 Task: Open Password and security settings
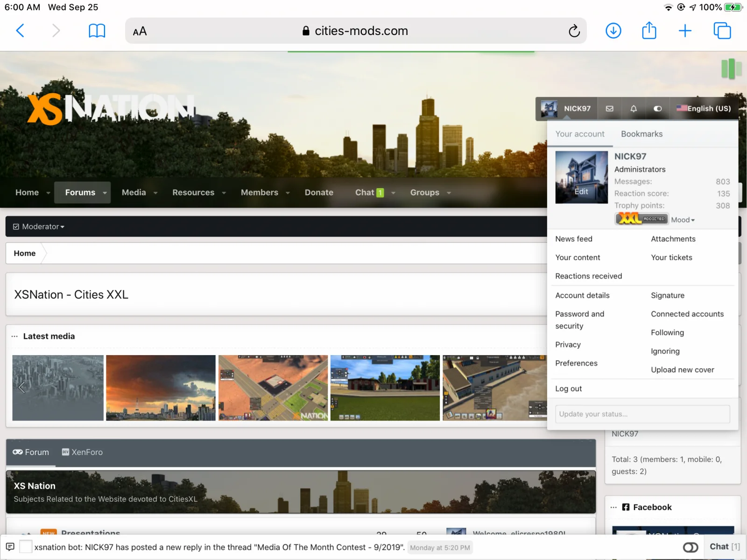[x=579, y=320]
